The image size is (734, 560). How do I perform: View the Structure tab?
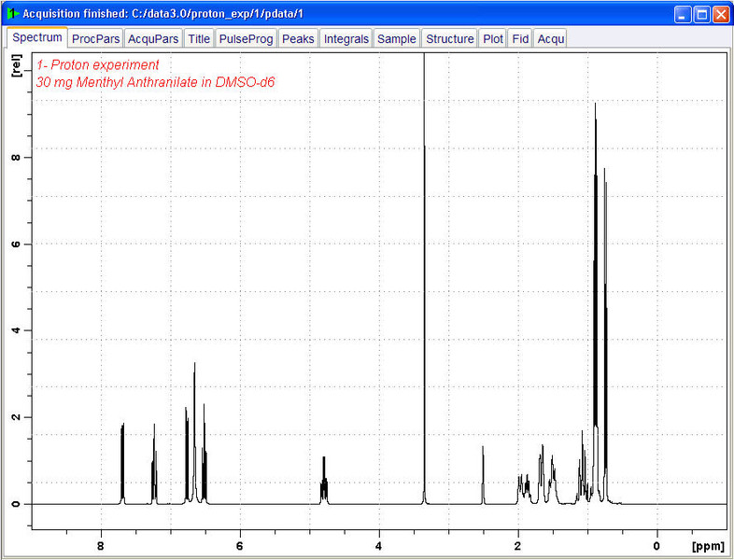(449, 39)
